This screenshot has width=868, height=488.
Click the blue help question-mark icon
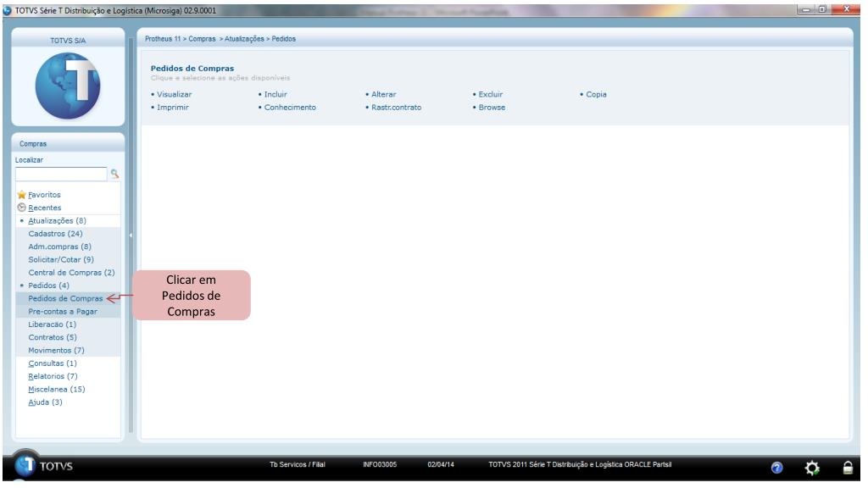coord(777,468)
